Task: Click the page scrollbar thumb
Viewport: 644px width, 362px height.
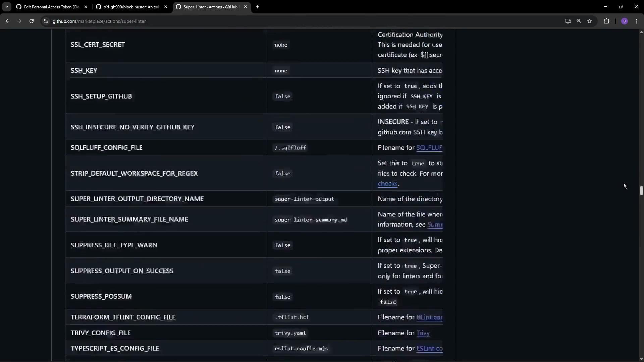Action: tap(641, 190)
